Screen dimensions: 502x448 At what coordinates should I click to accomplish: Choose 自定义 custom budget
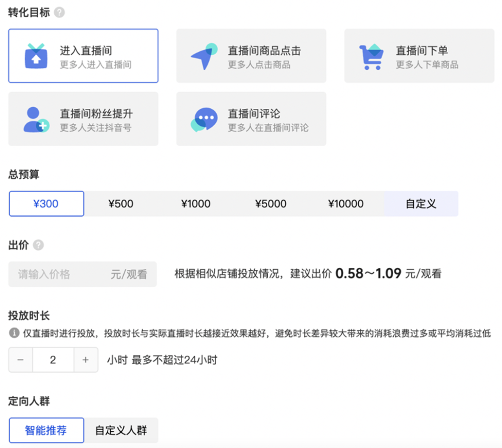point(421,204)
